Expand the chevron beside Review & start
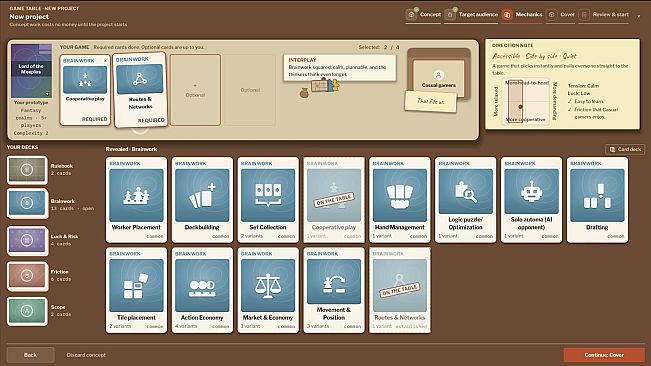 tap(639, 16)
